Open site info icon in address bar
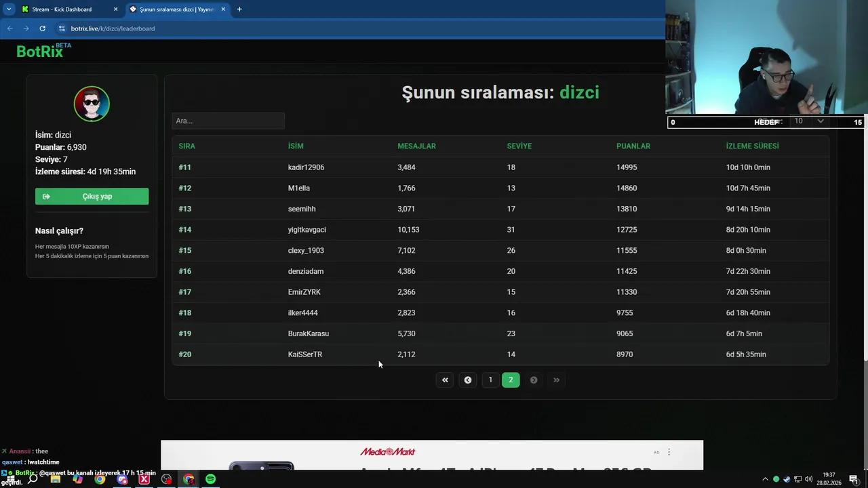The width and height of the screenshot is (868, 488). tap(62, 28)
